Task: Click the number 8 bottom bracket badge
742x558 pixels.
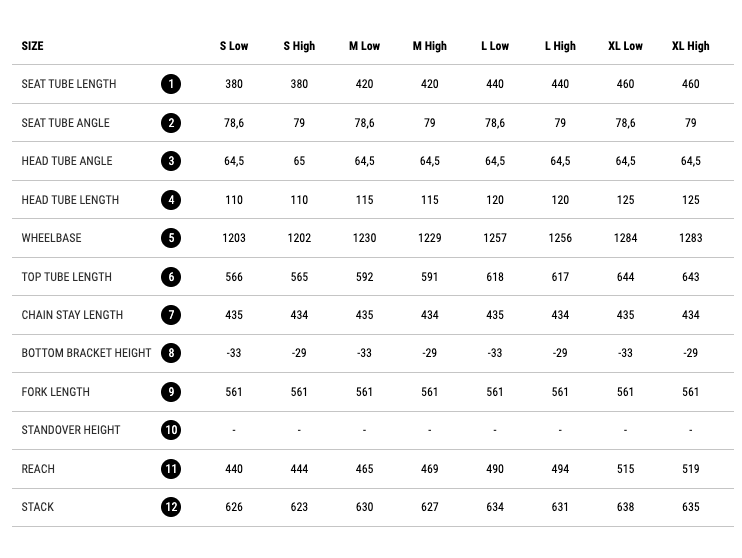Action: 171,353
